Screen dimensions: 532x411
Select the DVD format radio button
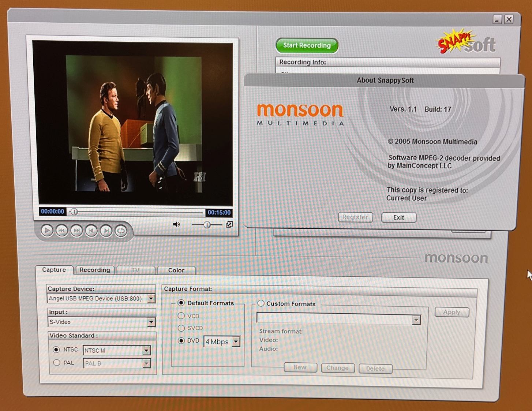click(x=181, y=341)
